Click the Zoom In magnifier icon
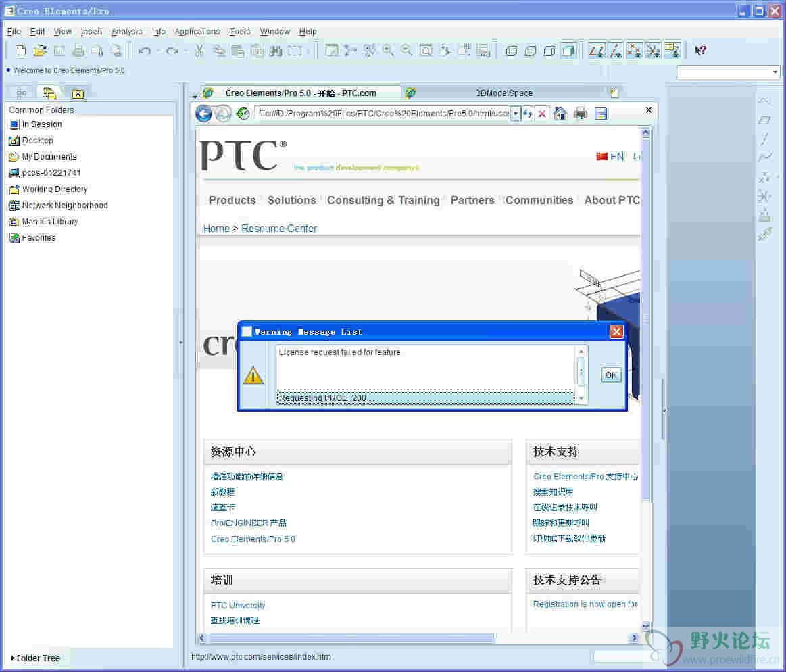Viewport: 786px width, 672px height. pos(388,50)
